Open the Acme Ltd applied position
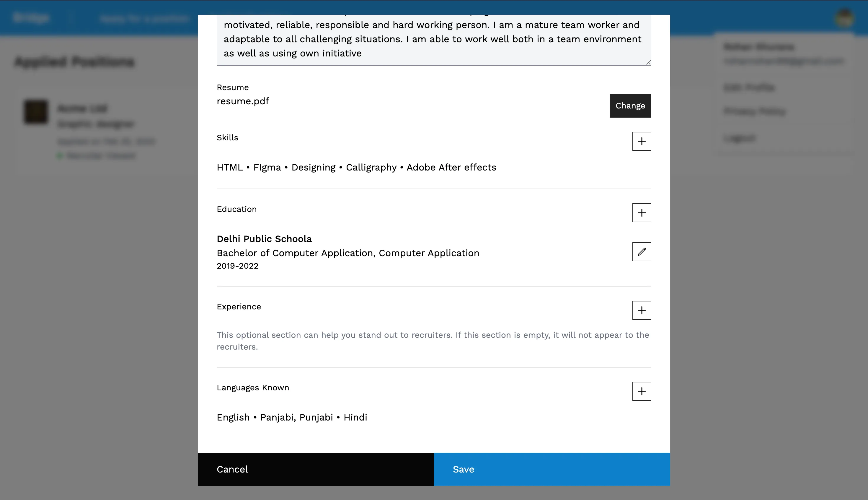Viewport: 868px width, 500px height. pyautogui.click(x=82, y=108)
